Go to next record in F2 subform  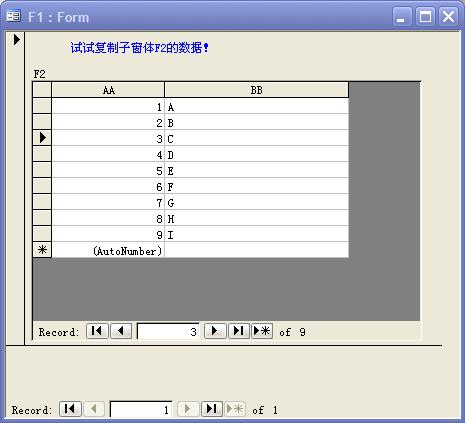click(215, 331)
